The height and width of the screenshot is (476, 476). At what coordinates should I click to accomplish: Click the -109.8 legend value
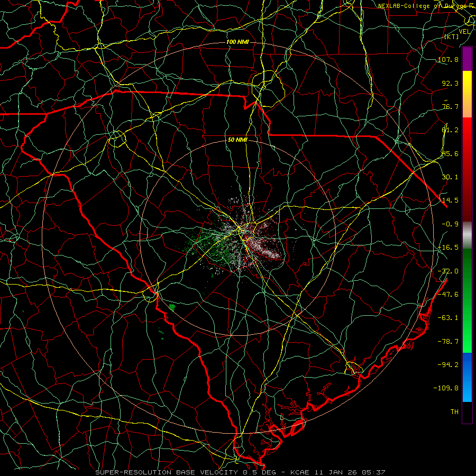click(x=446, y=388)
